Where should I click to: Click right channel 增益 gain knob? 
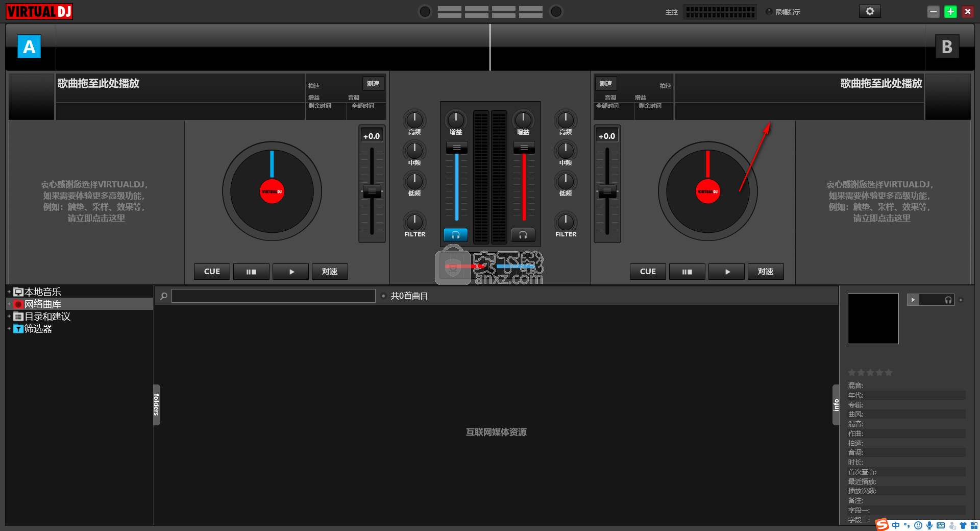click(523, 119)
